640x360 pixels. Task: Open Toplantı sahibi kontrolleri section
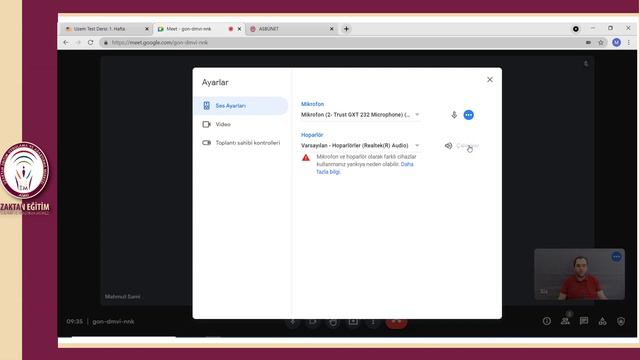point(241,143)
